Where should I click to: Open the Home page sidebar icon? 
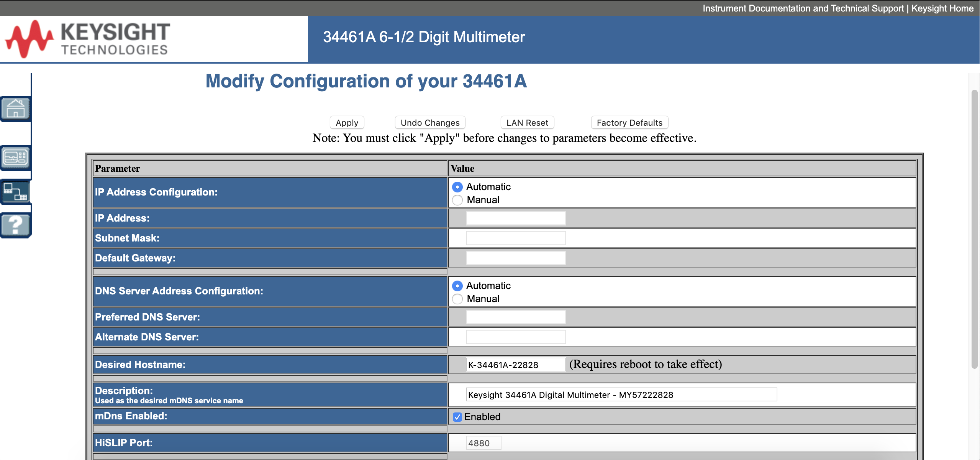pos(15,108)
